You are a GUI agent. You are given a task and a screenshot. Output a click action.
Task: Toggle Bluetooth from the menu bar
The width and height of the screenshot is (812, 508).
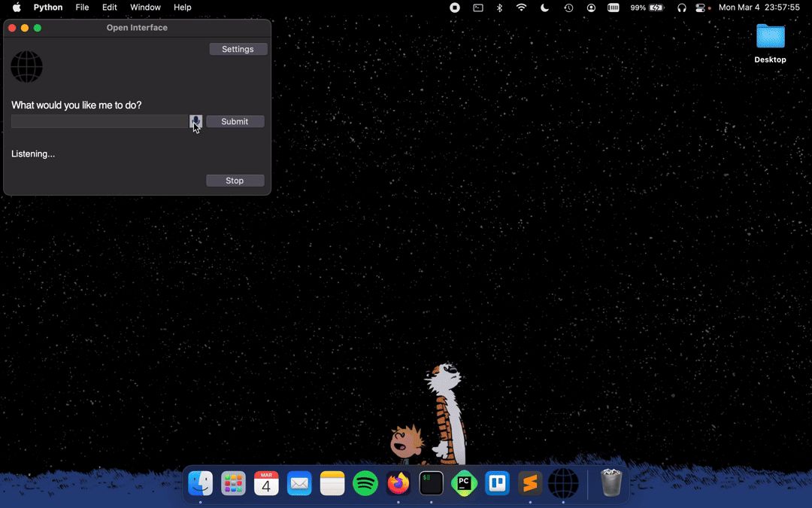click(x=498, y=7)
